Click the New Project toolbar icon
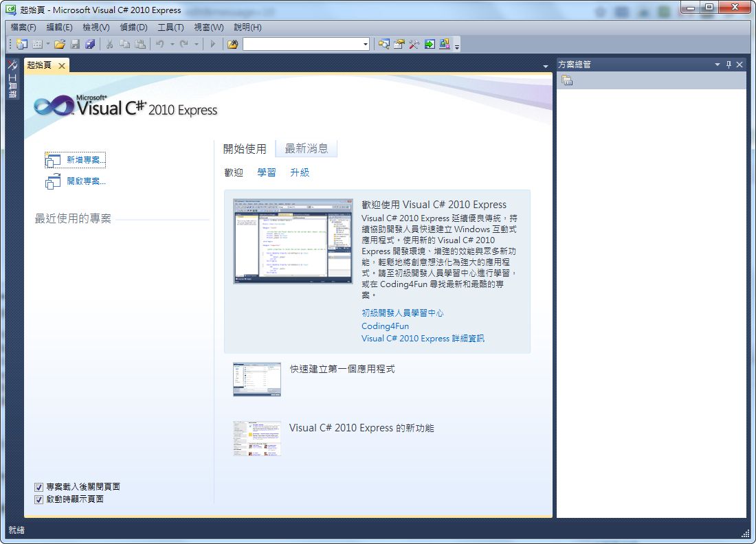This screenshot has height=544, width=756. [x=22, y=45]
